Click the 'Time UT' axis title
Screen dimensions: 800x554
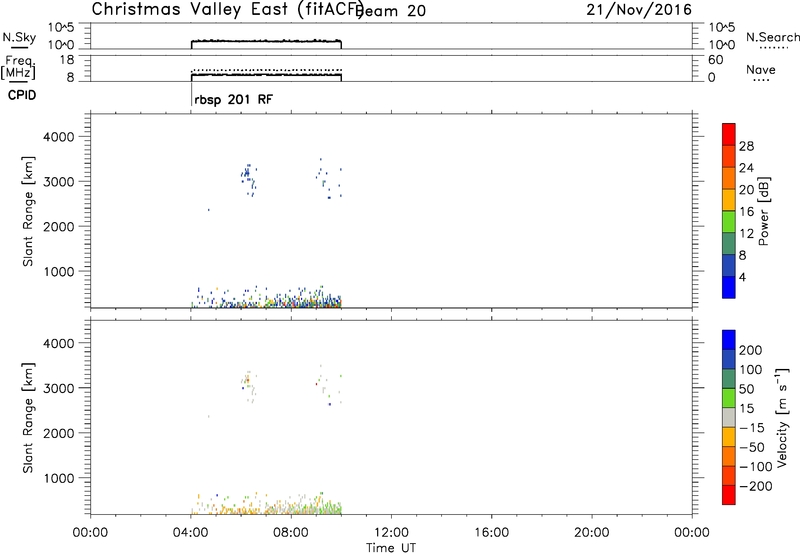[391, 548]
